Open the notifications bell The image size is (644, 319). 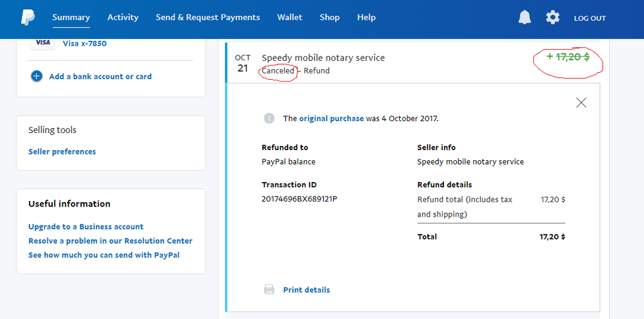[525, 18]
